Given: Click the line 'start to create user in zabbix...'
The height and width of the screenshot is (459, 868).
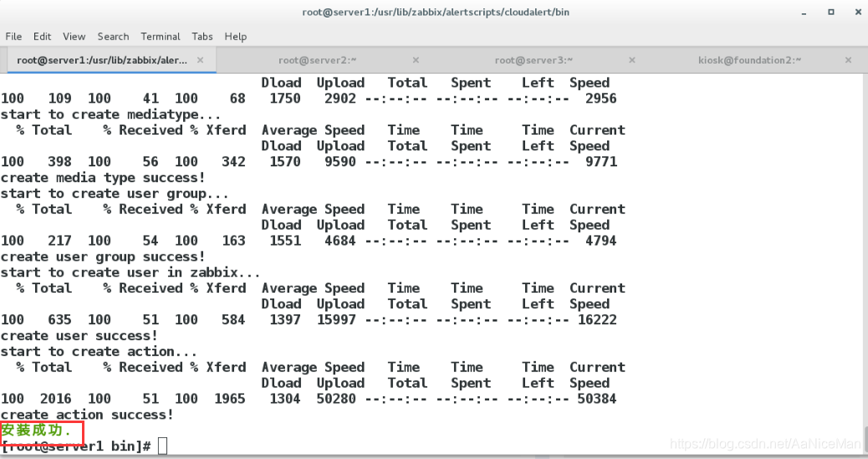Looking at the screenshot, I should click(130, 273).
